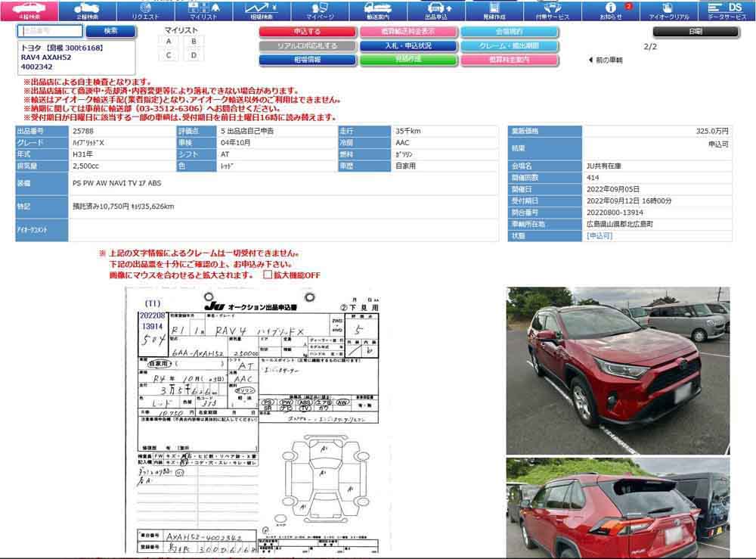The image size is (756, 559).
Task: Click the lot number search field
Action: (x=50, y=31)
